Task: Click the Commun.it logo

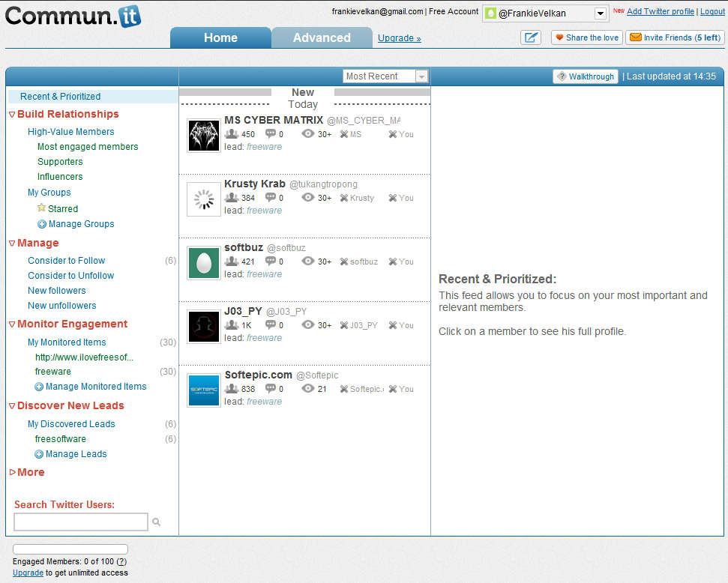Action: (x=73, y=16)
